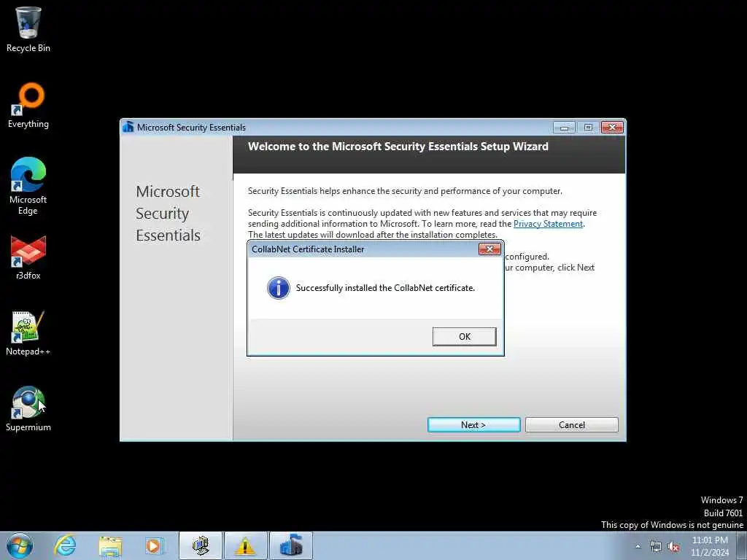Open Windows Media Player from taskbar
Screen dimensions: 747x560
click(x=155, y=545)
